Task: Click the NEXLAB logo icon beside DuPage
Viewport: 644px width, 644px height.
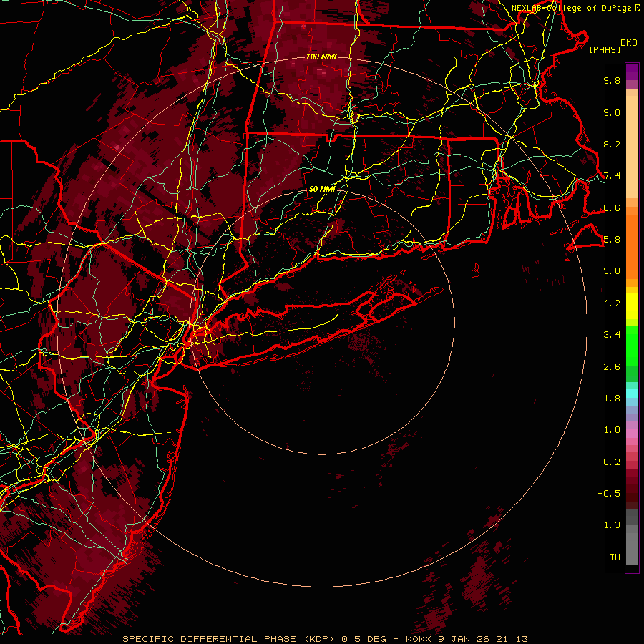Action: (x=638, y=8)
